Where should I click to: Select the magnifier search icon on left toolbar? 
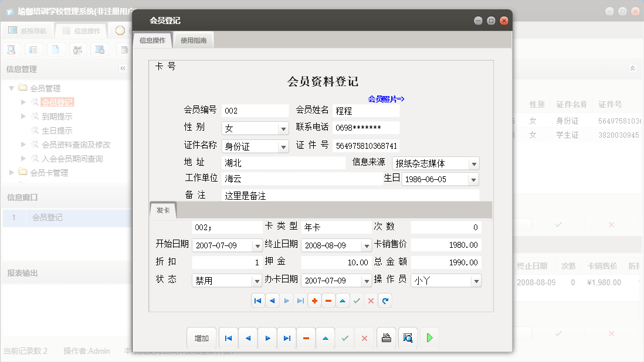[12, 49]
